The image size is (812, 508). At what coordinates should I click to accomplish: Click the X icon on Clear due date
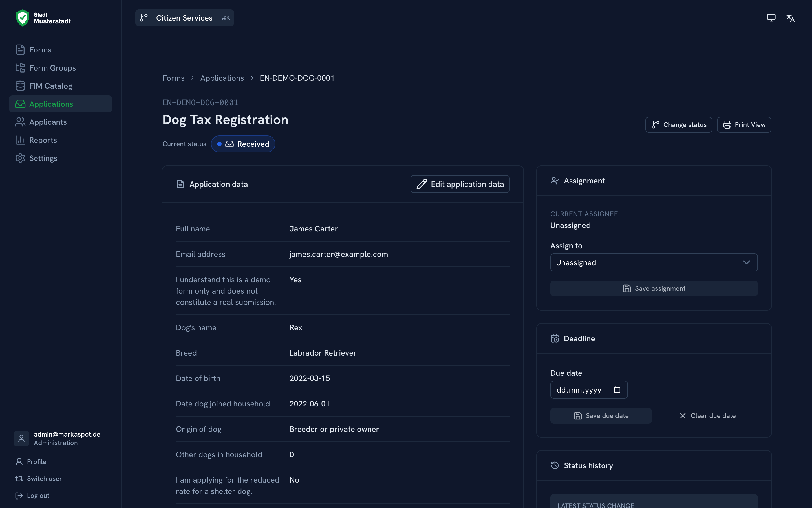pos(683,416)
